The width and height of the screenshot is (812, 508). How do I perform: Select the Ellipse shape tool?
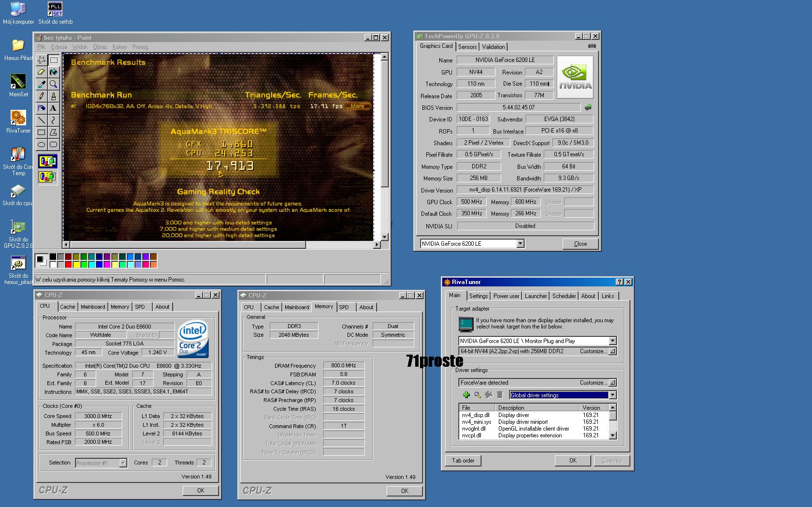pos(42,145)
